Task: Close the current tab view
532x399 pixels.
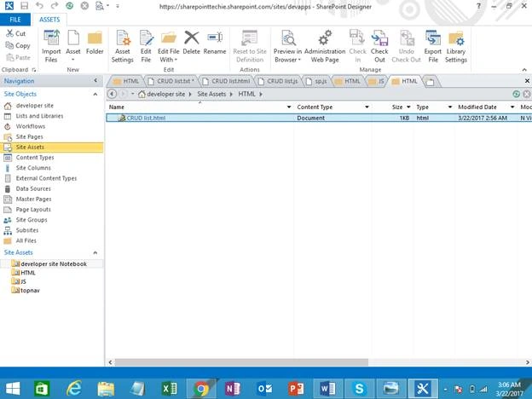Action: pyautogui.click(x=527, y=81)
